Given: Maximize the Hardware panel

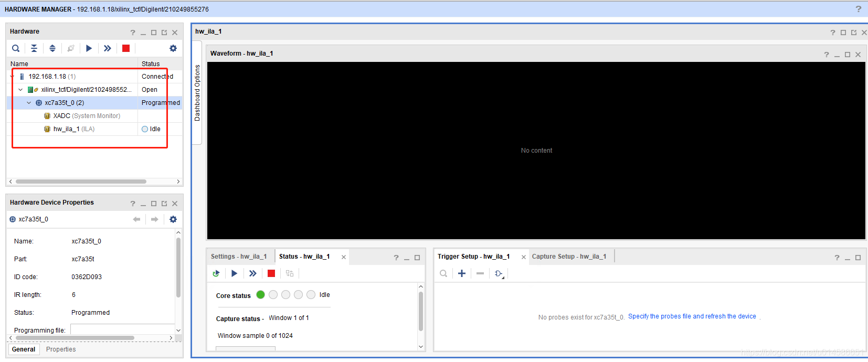Looking at the screenshot, I should click(x=154, y=33).
